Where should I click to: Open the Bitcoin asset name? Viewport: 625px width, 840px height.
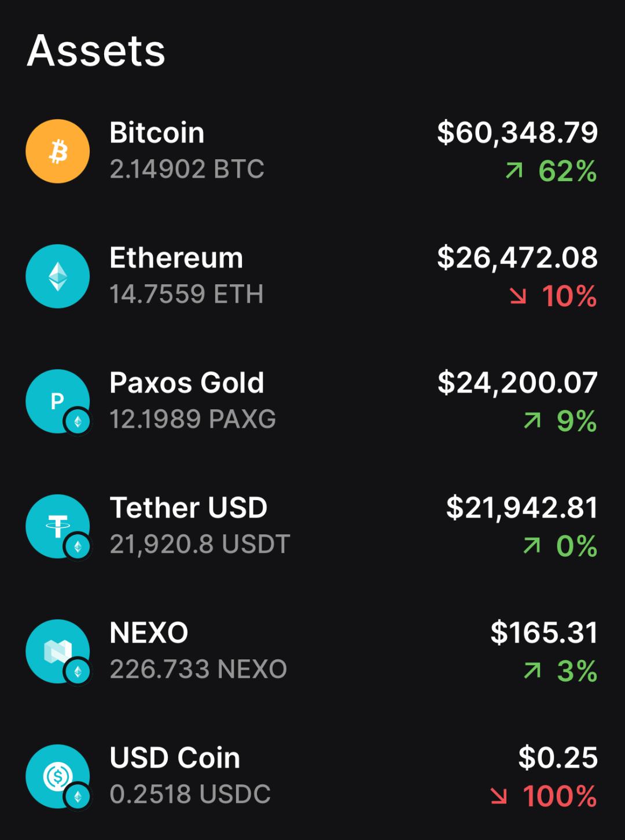tap(157, 133)
